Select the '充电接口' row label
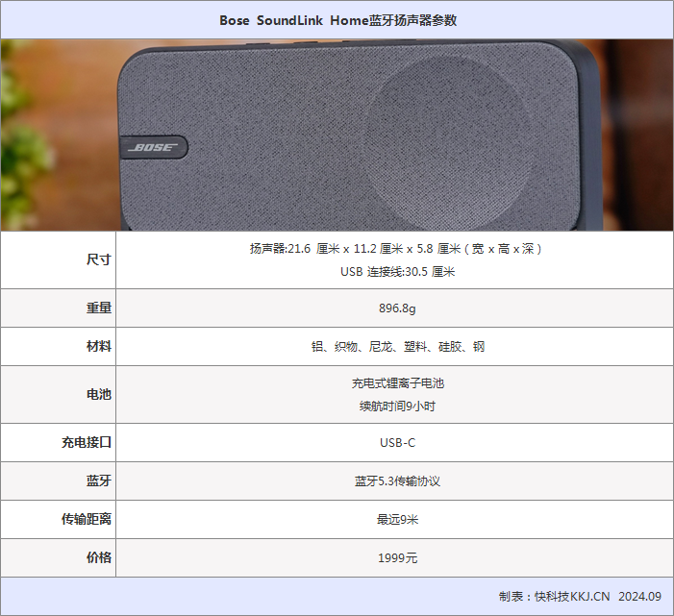Image resolution: width=674 pixels, height=616 pixels. 87,442
